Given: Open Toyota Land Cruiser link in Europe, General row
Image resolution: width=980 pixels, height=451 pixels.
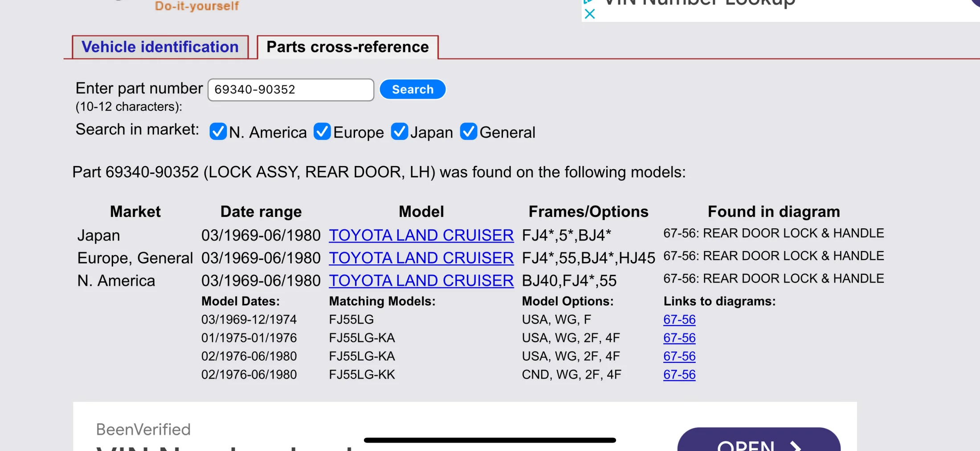Looking at the screenshot, I should [x=421, y=258].
